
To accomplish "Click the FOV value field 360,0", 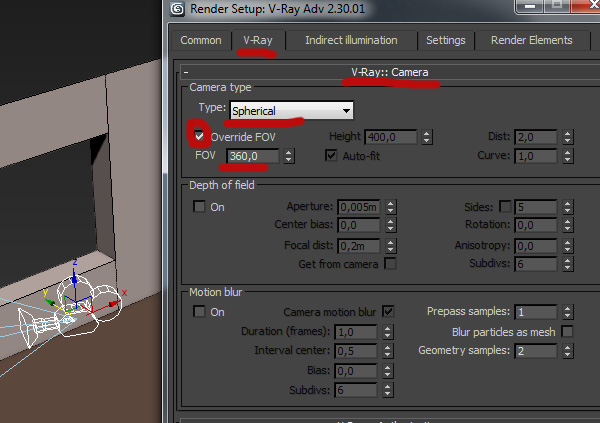I will 253,156.
